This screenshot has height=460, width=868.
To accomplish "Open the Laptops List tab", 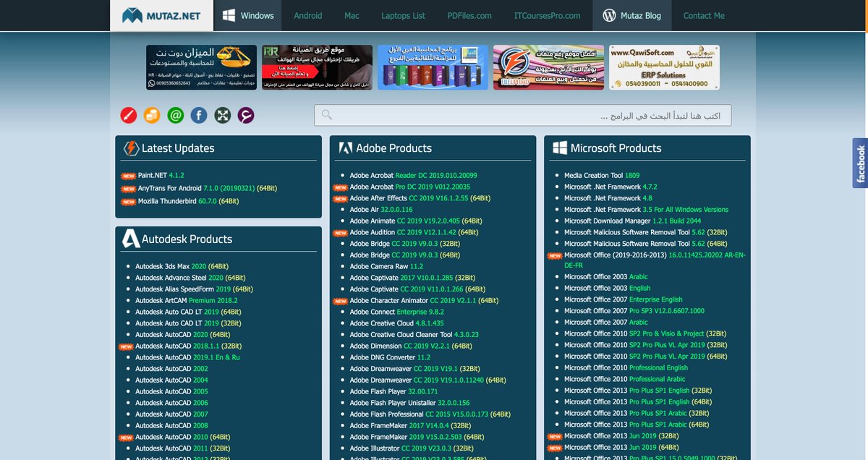I will click(x=404, y=15).
